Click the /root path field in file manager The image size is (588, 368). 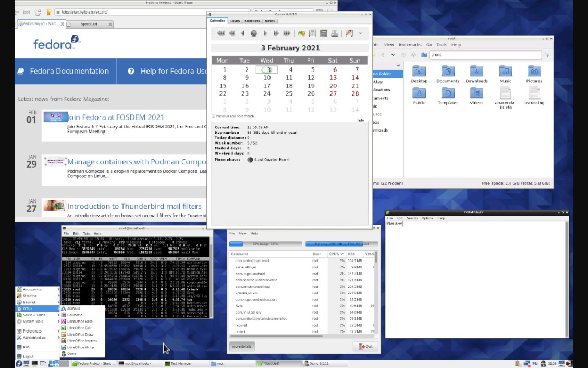click(x=485, y=55)
